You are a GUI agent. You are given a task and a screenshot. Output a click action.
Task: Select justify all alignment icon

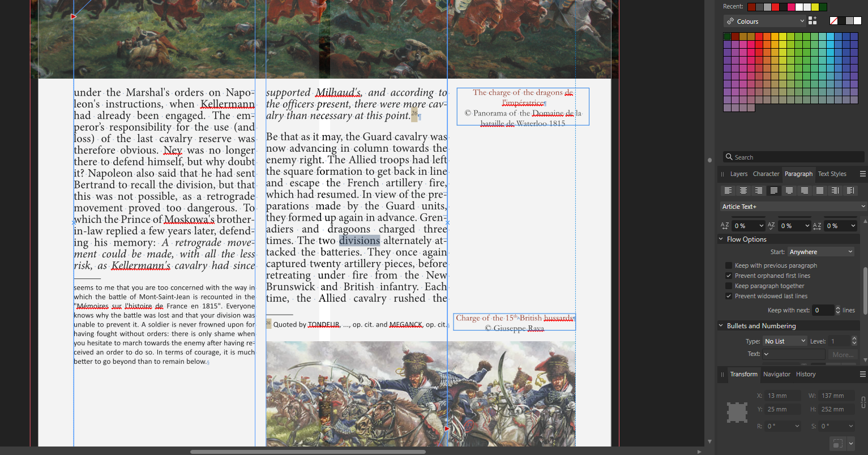pyautogui.click(x=820, y=191)
